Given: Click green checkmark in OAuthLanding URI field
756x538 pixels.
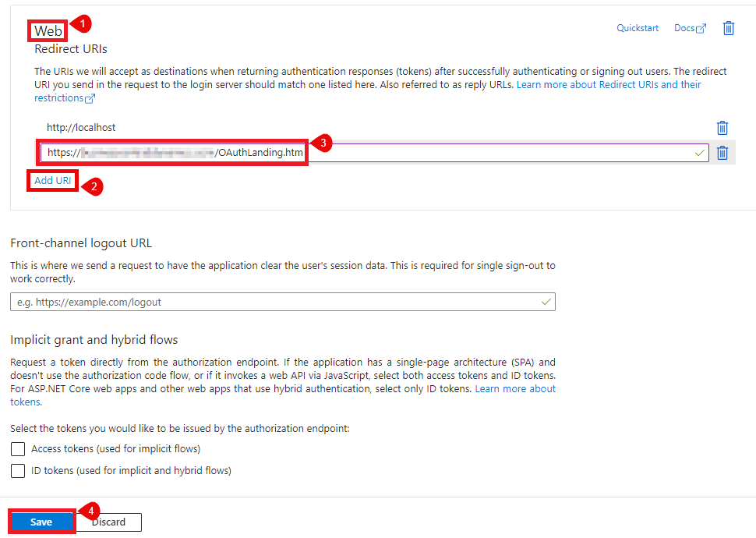Looking at the screenshot, I should click(x=701, y=153).
